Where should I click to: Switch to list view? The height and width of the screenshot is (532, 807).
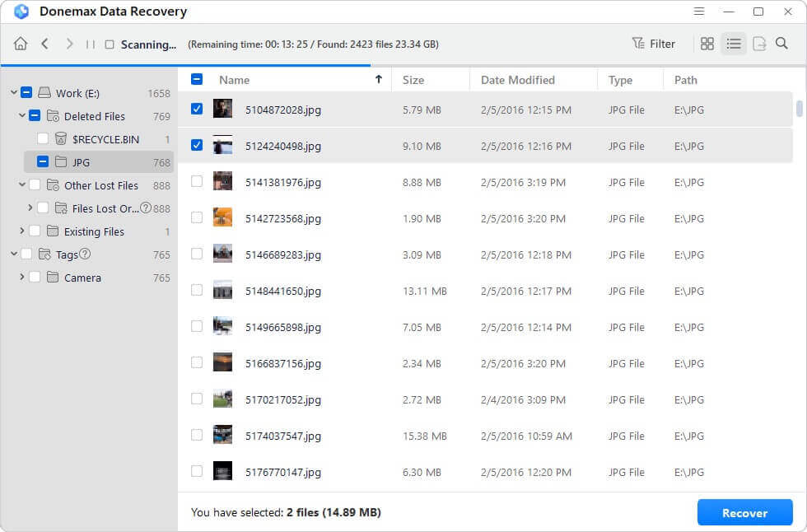(734, 44)
